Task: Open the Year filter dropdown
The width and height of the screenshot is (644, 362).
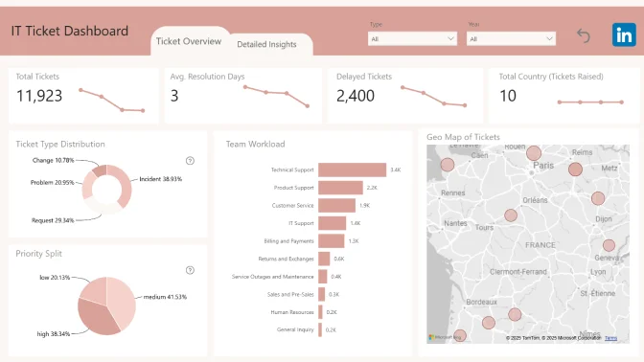Action: tap(511, 38)
